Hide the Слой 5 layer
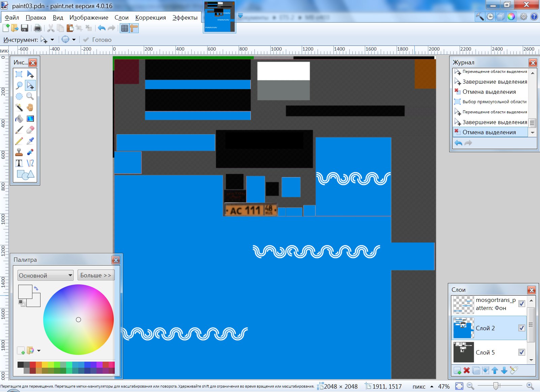This screenshot has width=540, height=392. tap(521, 352)
